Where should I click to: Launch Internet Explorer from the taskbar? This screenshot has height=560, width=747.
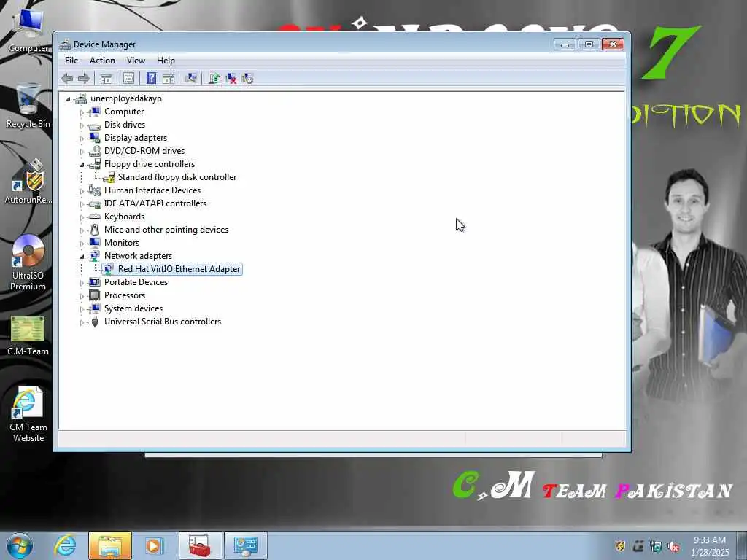pos(65,545)
